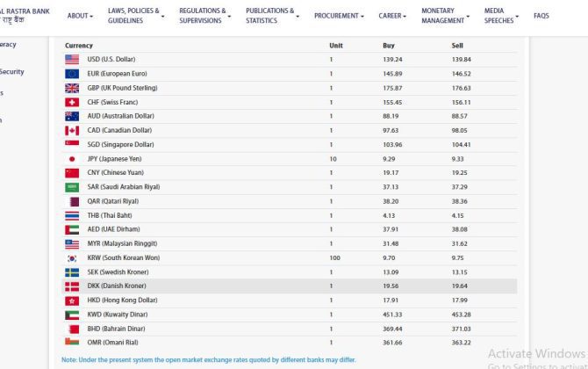Go to the FAQs page

click(x=541, y=16)
